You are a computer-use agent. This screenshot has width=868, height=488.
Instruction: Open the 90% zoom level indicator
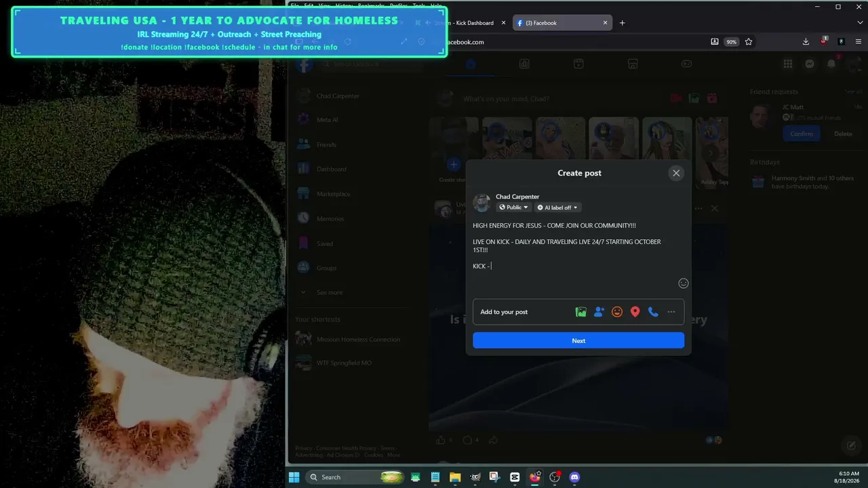click(732, 42)
